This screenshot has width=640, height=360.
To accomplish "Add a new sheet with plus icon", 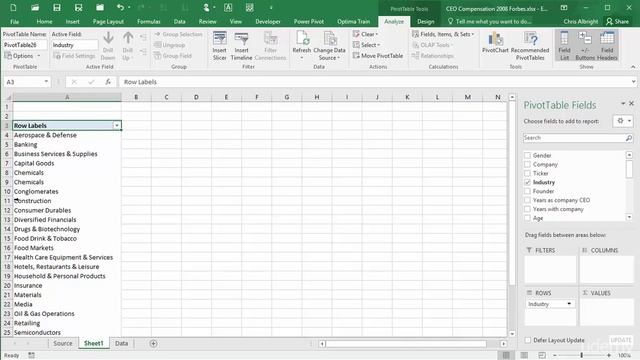I will click(x=153, y=344).
